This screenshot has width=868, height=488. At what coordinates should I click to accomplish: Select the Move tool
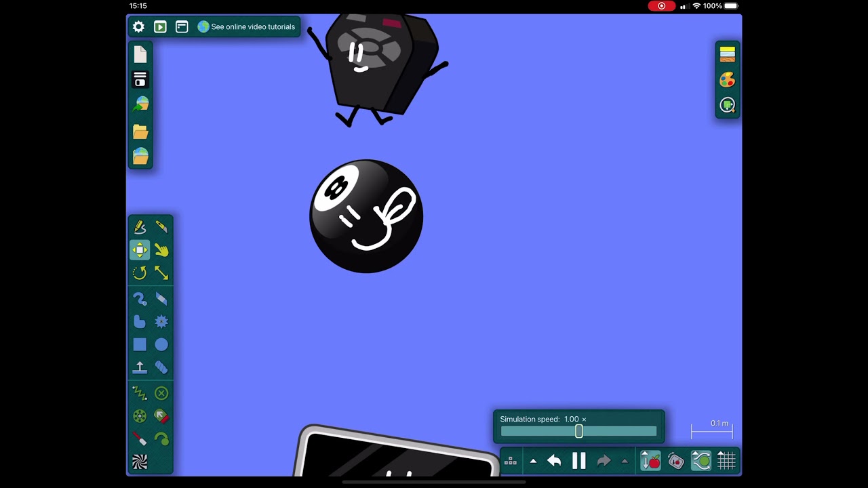[x=140, y=250]
